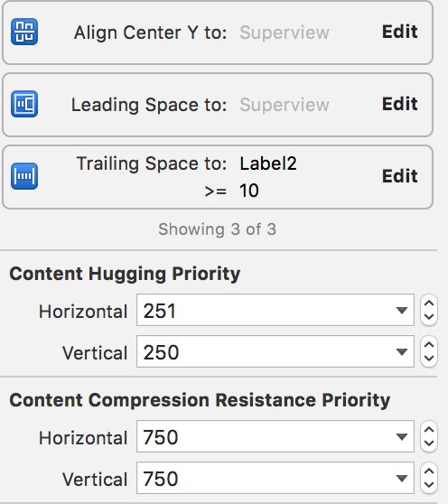Decrement Hugging Priority Horizontal stepper down
Screen dimensions: 448x504
[x=429, y=317]
